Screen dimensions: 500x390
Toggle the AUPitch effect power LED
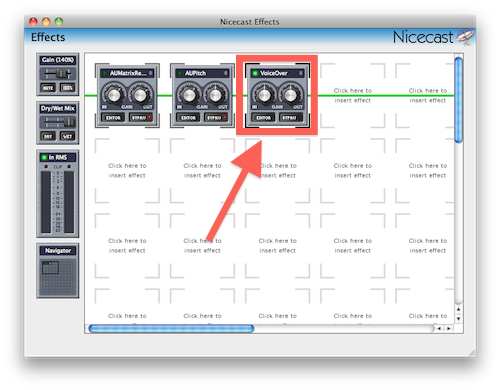(180, 73)
